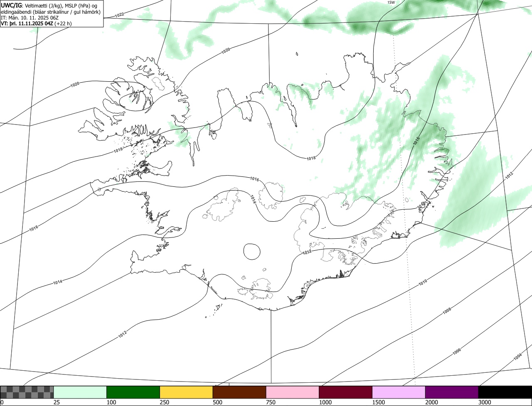Click the title line 'UWC/IG: Veltimætti (J/kg), MSLP (hPa) og'
Screen dimensions: 532x406
pos(49,5)
